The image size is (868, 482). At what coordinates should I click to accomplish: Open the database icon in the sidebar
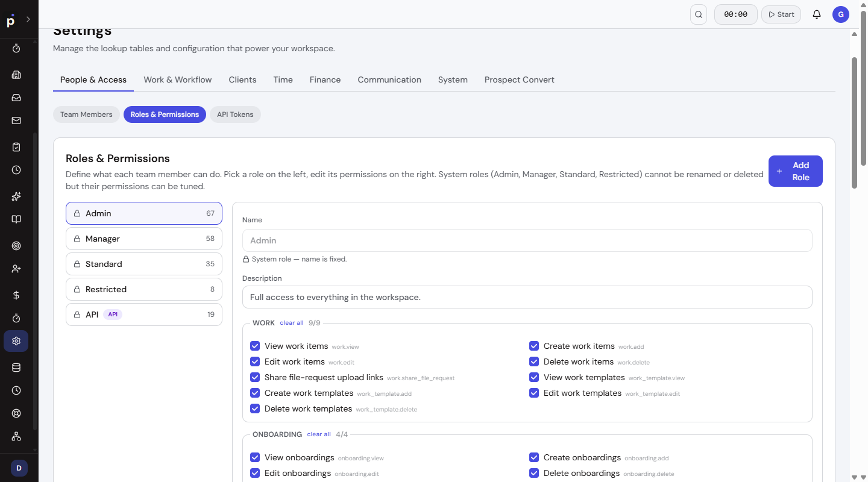(16, 368)
